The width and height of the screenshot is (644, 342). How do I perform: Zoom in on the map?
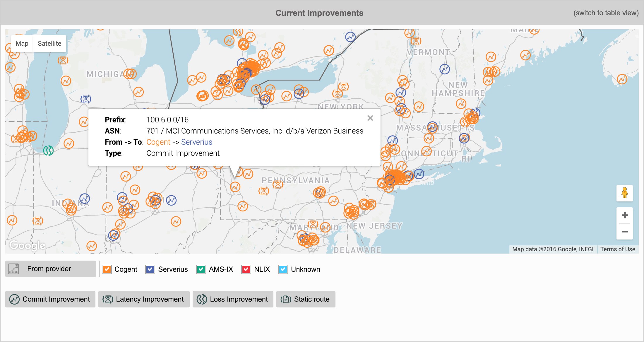(x=625, y=215)
